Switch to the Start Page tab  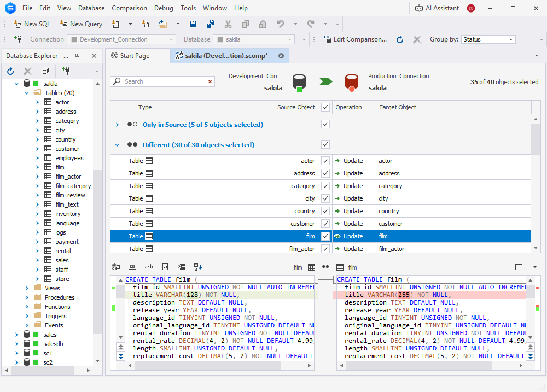[135, 56]
